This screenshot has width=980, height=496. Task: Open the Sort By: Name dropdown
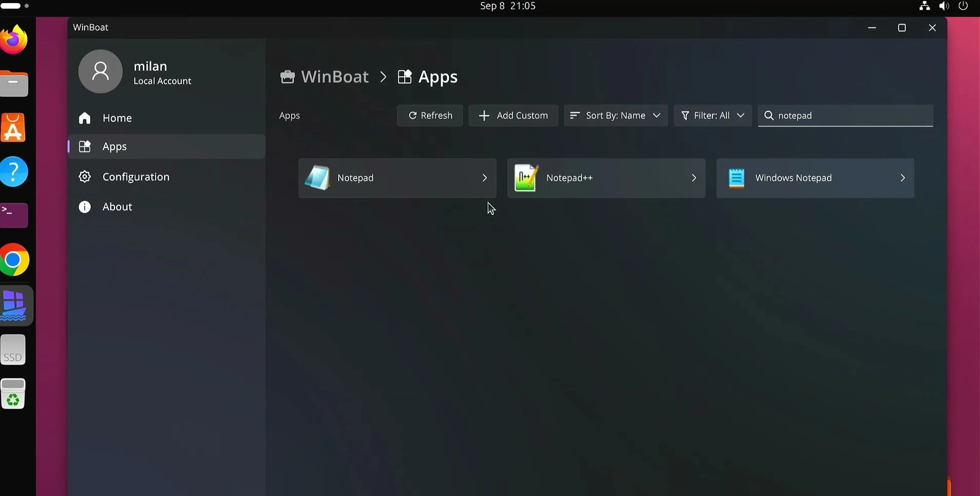click(x=616, y=116)
